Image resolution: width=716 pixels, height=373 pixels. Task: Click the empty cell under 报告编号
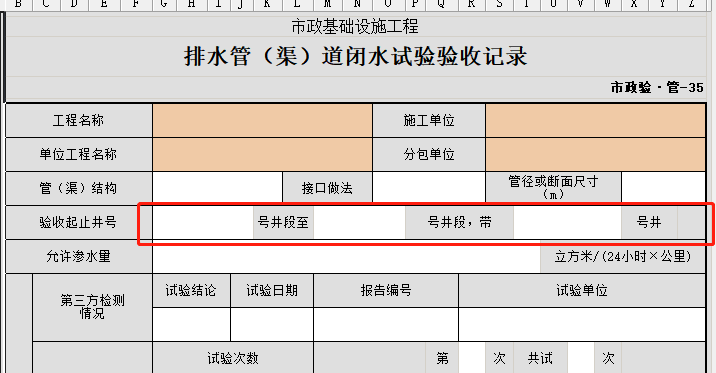click(x=386, y=325)
